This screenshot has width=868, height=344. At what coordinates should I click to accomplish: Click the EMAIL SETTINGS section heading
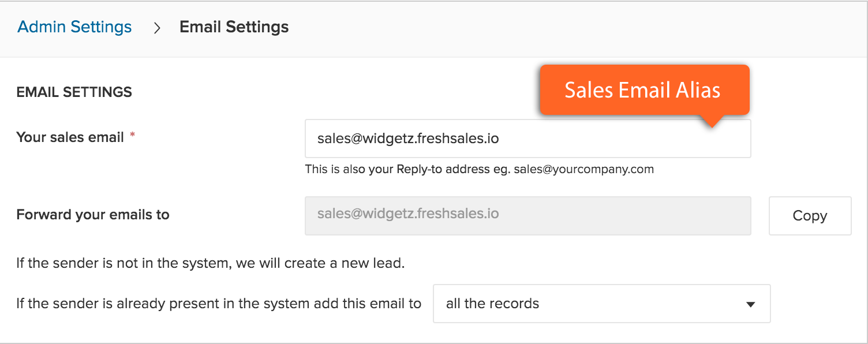tap(74, 92)
